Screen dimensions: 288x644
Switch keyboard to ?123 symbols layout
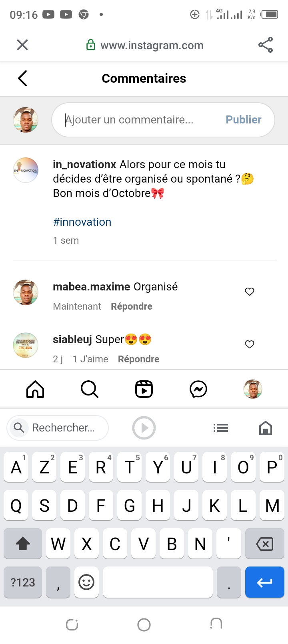click(23, 582)
